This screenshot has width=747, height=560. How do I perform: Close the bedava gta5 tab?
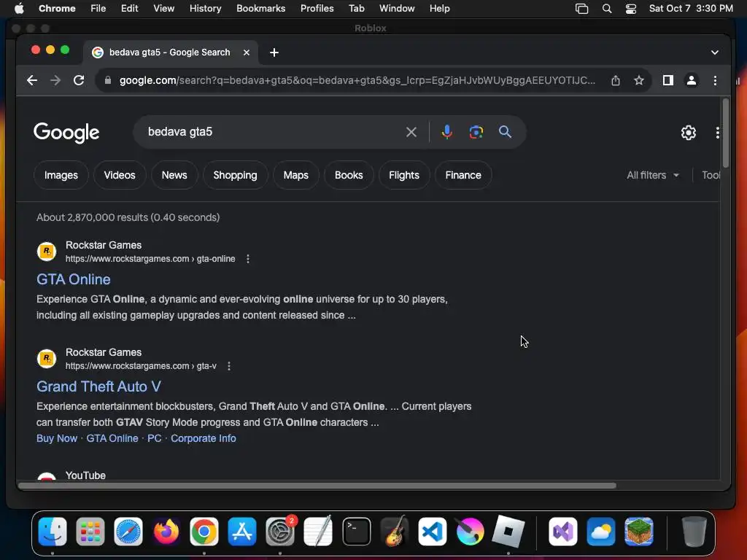click(247, 52)
